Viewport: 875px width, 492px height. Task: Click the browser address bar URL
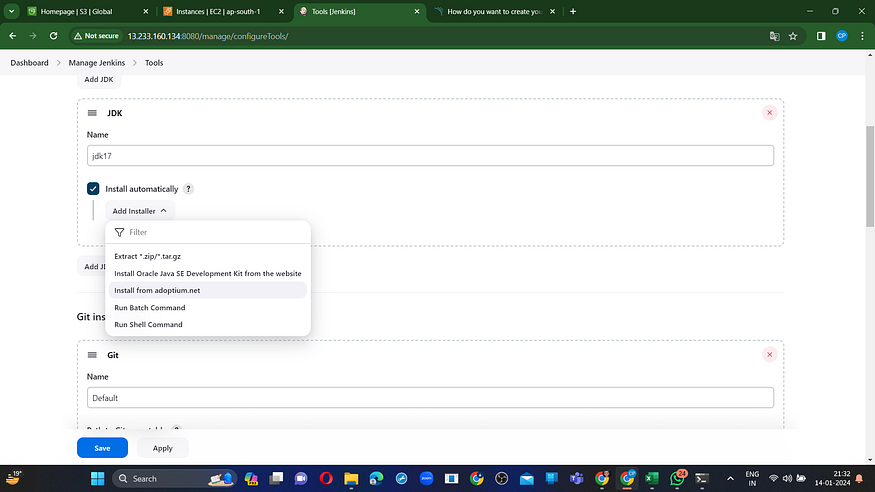click(x=208, y=36)
